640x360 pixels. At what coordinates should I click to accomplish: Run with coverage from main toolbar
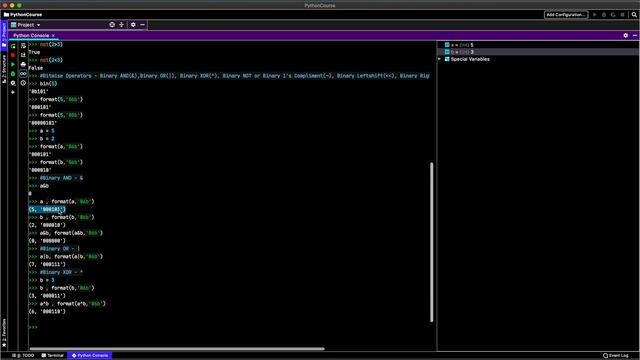[613, 15]
